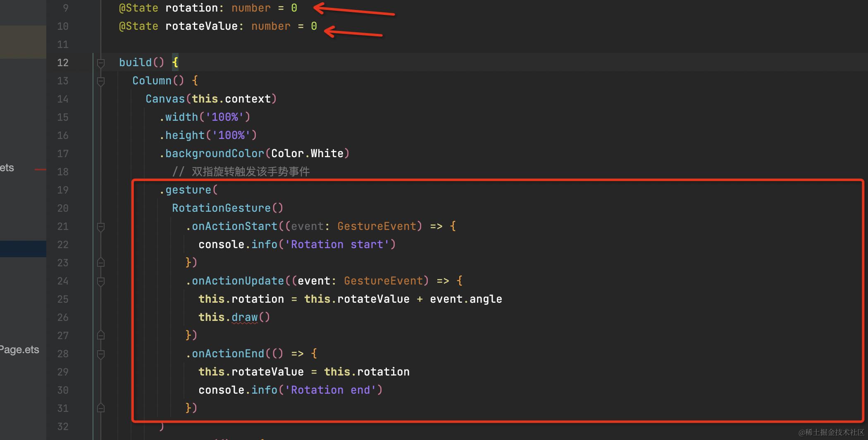This screenshot has width=868, height=440.
Task: Click the .width attribute call
Action: (179, 117)
